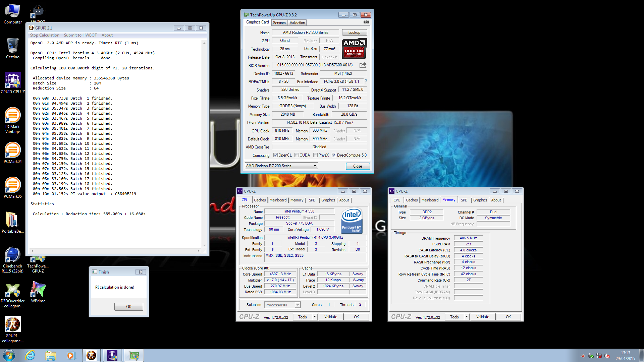Screen dimensions: 644x362
Task: Open About tab in left CPU-Z window
Action: tap(344, 200)
